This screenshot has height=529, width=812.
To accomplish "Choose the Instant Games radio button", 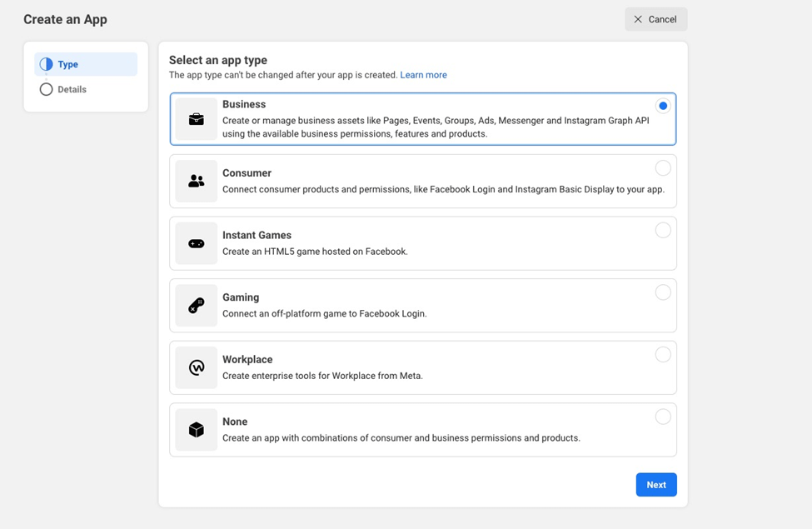I will click(663, 230).
